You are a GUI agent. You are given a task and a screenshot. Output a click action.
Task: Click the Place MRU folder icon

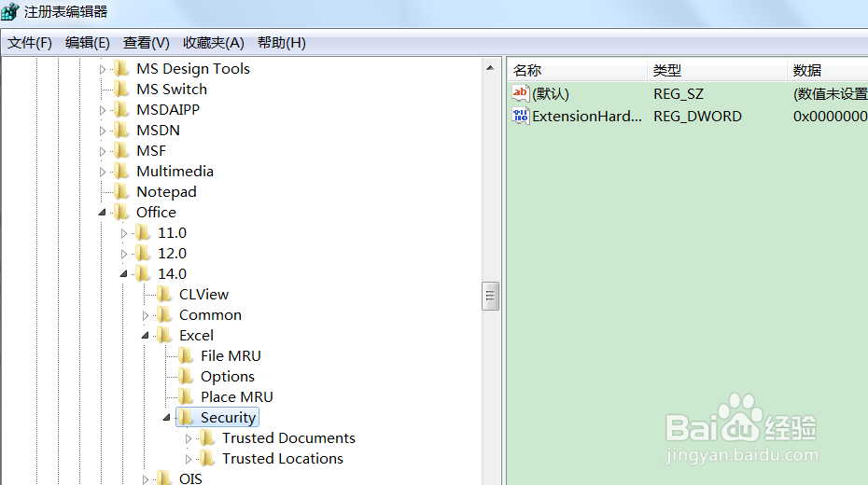(x=186, y=396)
